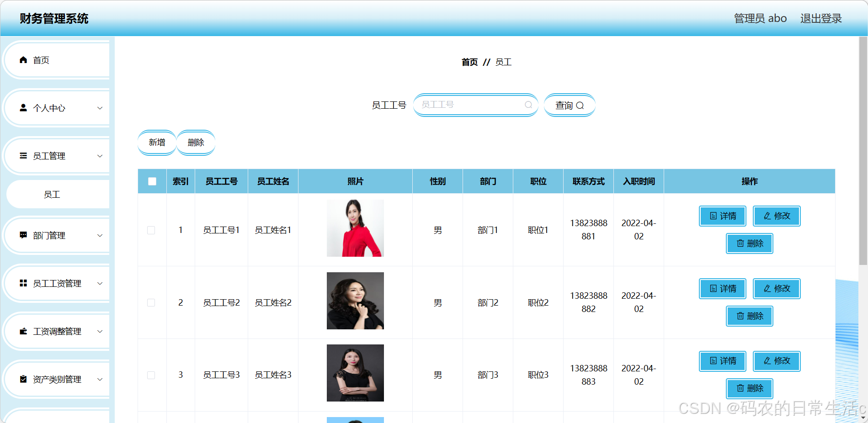Open the 首页 breadcrumb link
The width and height of the screenshot is (868, 423).
pyautogui.click(x=469, y=62)
